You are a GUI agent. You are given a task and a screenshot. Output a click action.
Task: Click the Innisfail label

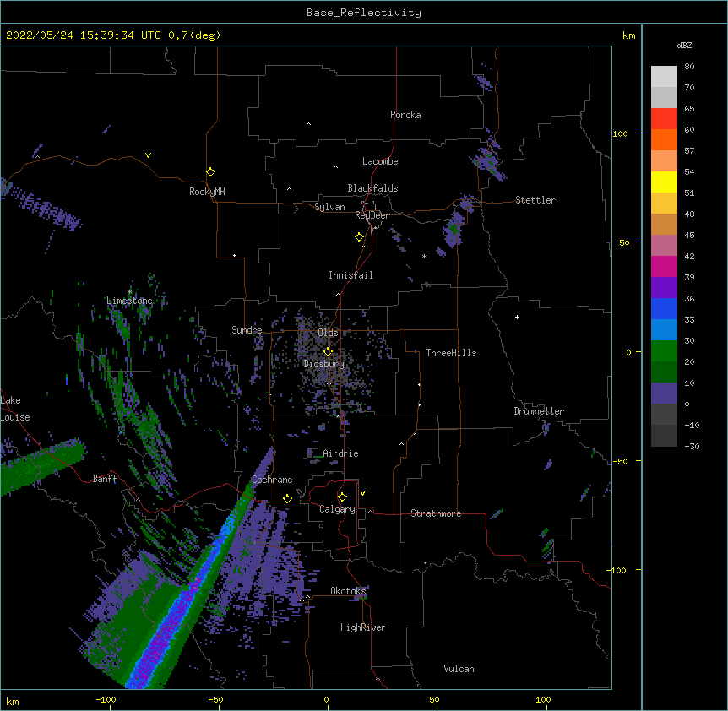click(x=350, y=275)
